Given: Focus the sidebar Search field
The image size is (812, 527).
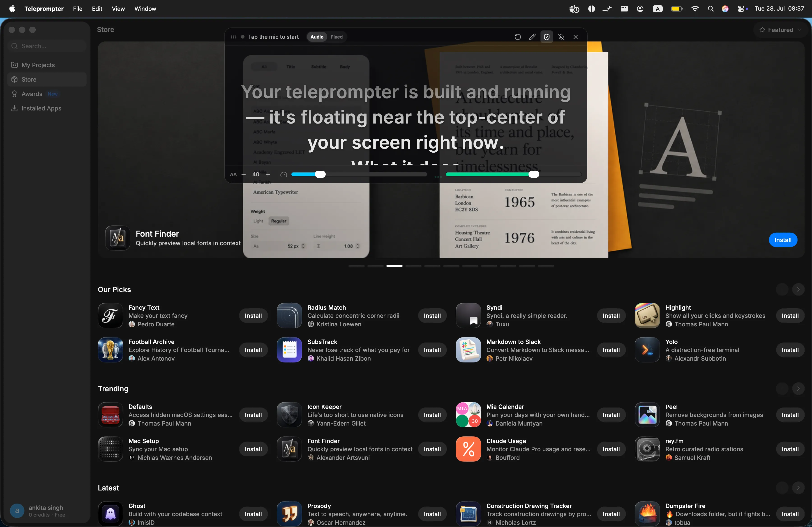Looking at the screenshot, I should pyautogui.click(x=47, y=46).
